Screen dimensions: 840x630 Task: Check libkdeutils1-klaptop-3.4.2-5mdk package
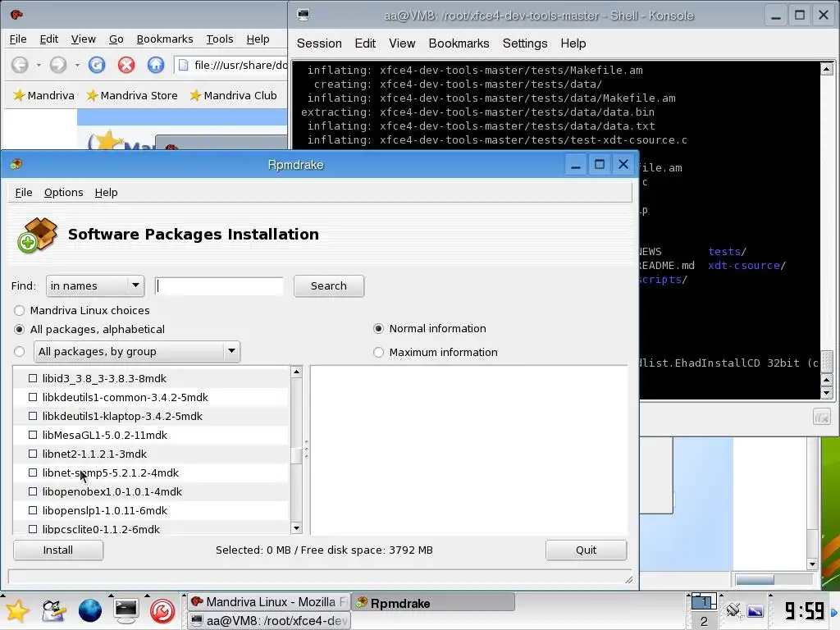pyautogui.click(x=33, y=416)
